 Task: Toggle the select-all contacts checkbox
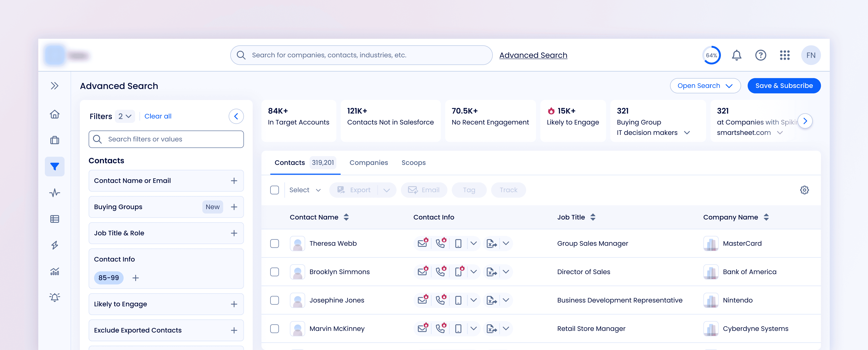pos(275,190)
